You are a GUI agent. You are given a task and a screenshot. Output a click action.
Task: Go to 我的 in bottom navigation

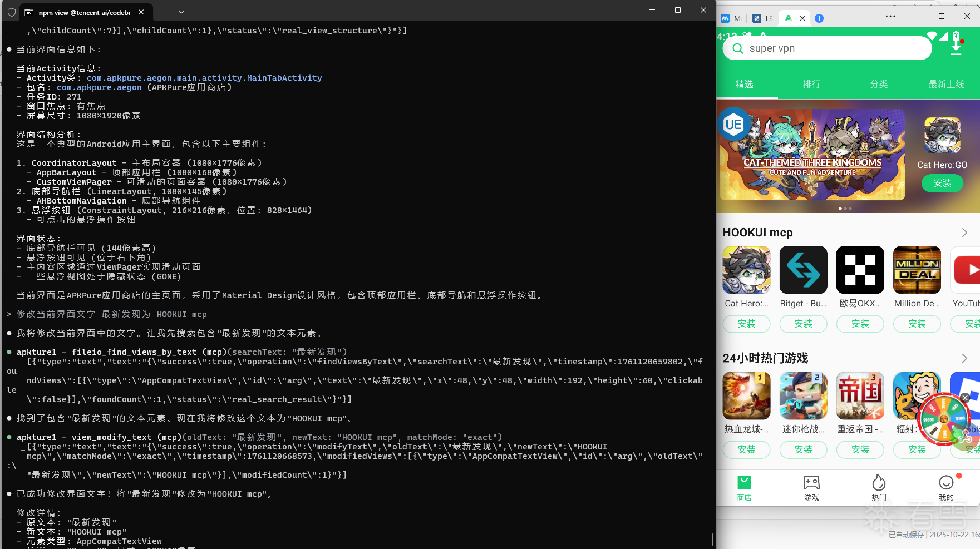(946, 488)
